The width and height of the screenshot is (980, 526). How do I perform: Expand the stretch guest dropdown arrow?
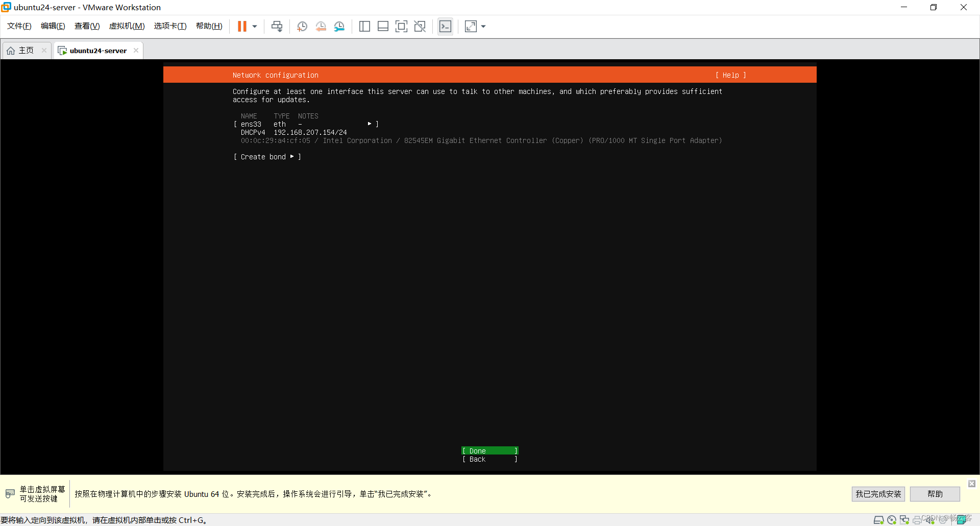click(x=483, y=27)
